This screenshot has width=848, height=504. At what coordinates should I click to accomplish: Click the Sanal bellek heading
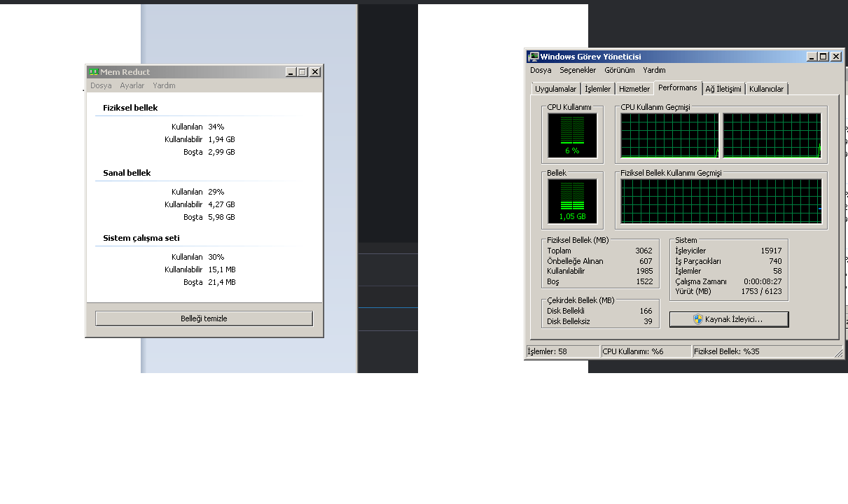coord(127,173)
